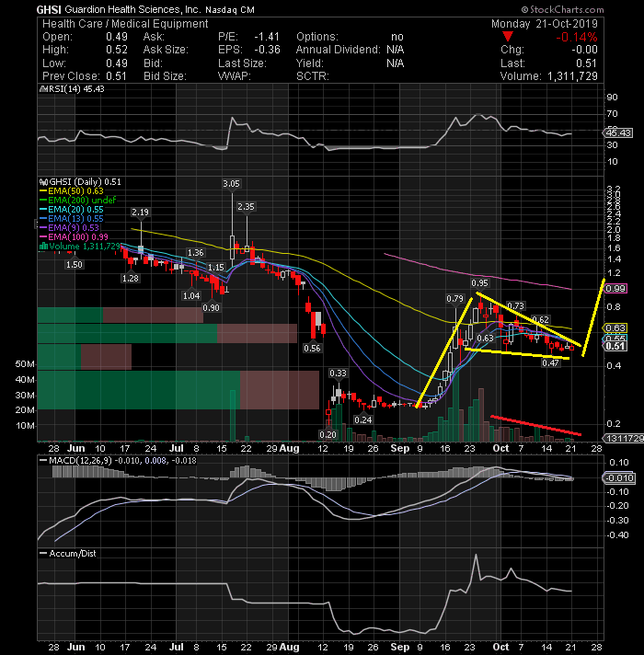The image size is (644, 655).
Task: Click the Prev Close: label
Action: tap(71, 76)
